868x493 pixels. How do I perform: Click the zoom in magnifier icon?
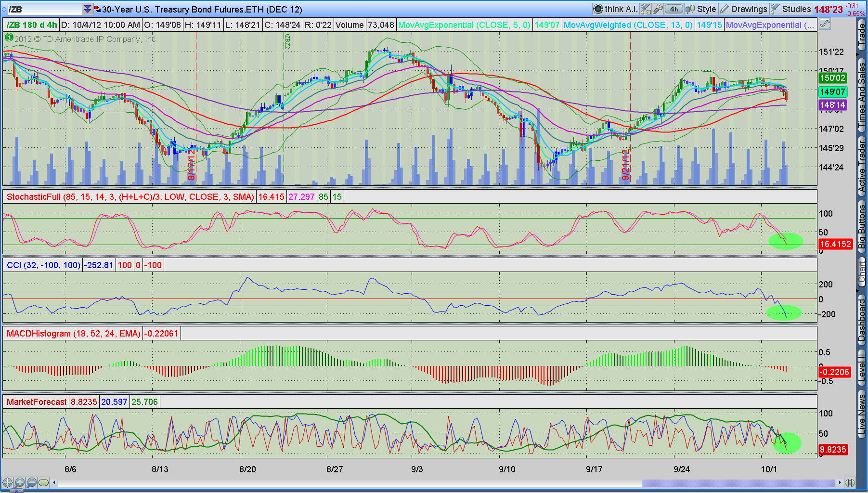click(x=20, y=482)
